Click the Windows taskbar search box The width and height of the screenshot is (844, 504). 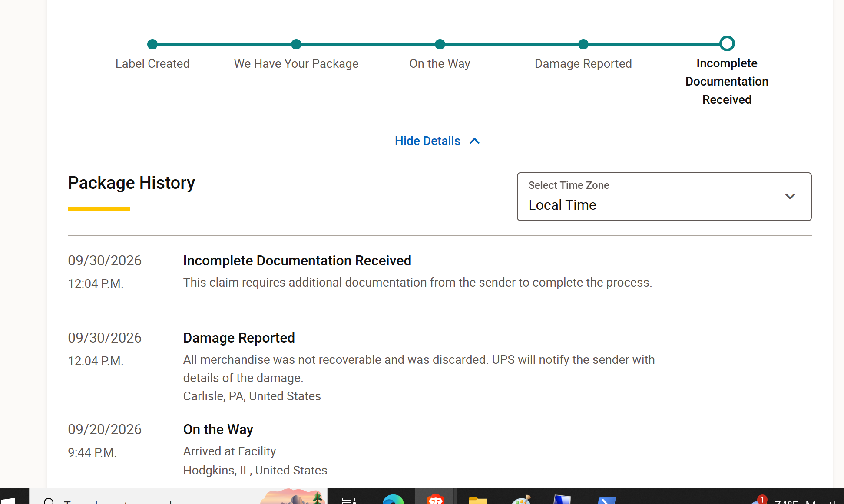pyautogui.click(x=179, y=496)
